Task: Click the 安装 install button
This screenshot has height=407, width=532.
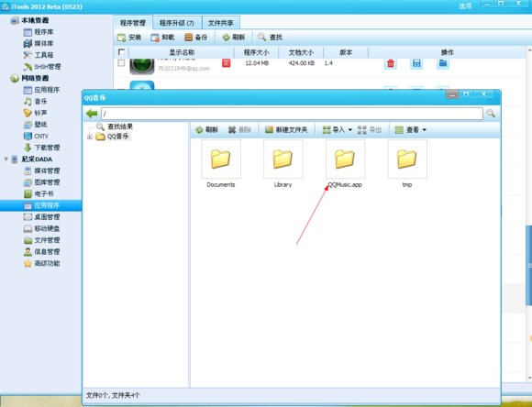Action: pyautogui.click(x=129, y=38)
